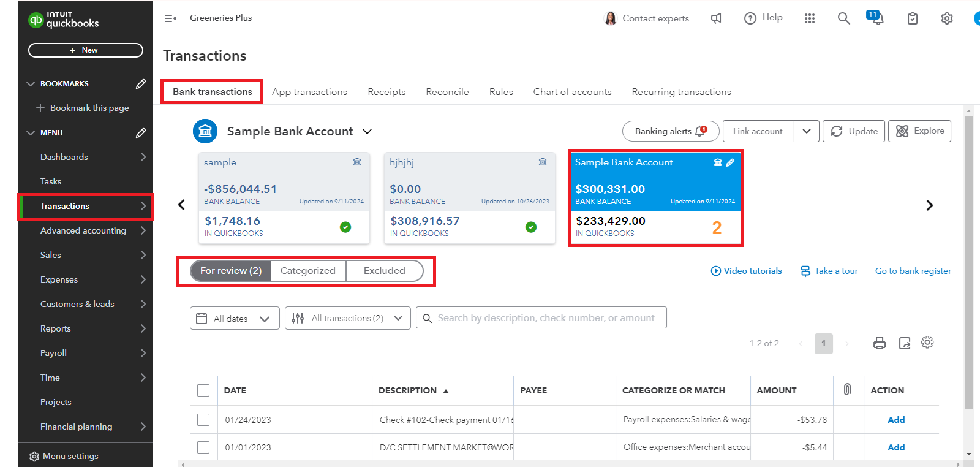Screen dimensions: 980x467
Task: Print the transaction list
Action: point(880,343)
